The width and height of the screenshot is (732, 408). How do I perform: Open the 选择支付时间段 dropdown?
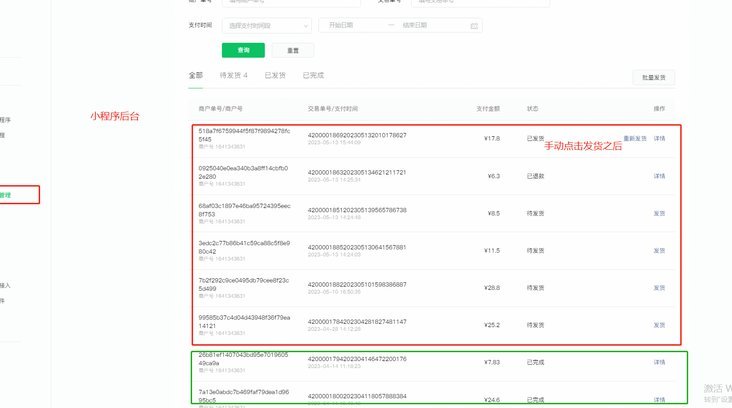pos(267,26)
